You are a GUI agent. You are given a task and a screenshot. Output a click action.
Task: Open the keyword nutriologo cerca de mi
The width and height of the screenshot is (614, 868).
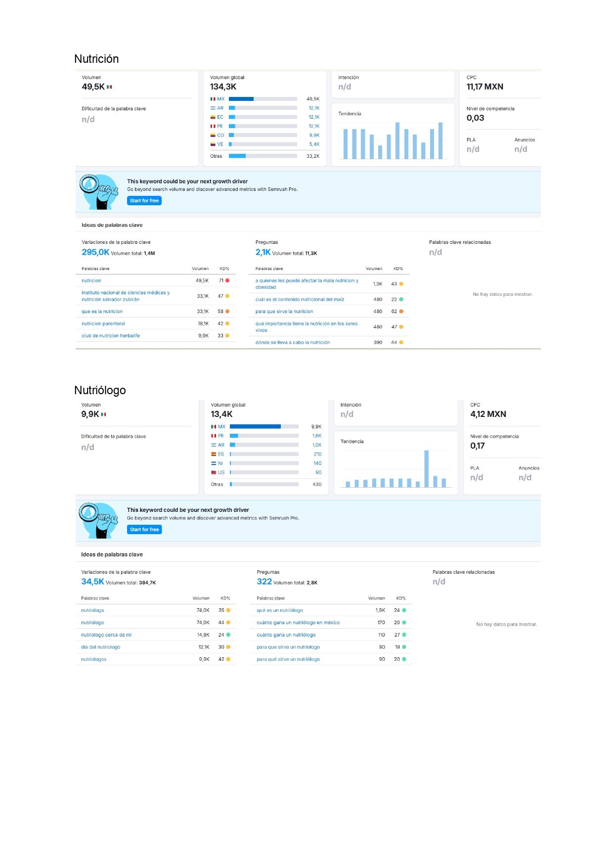106,635
